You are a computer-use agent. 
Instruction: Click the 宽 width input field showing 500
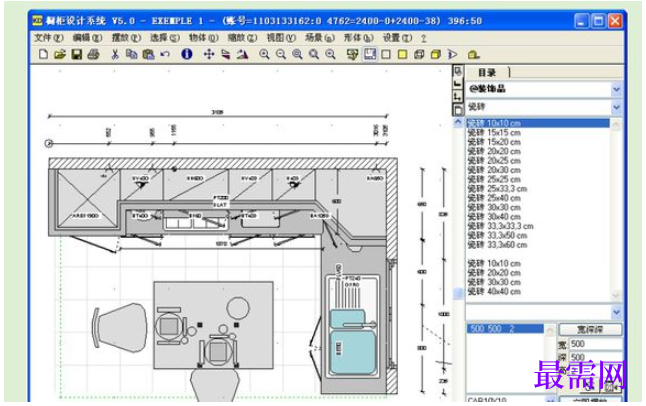[x=595, y=344]
